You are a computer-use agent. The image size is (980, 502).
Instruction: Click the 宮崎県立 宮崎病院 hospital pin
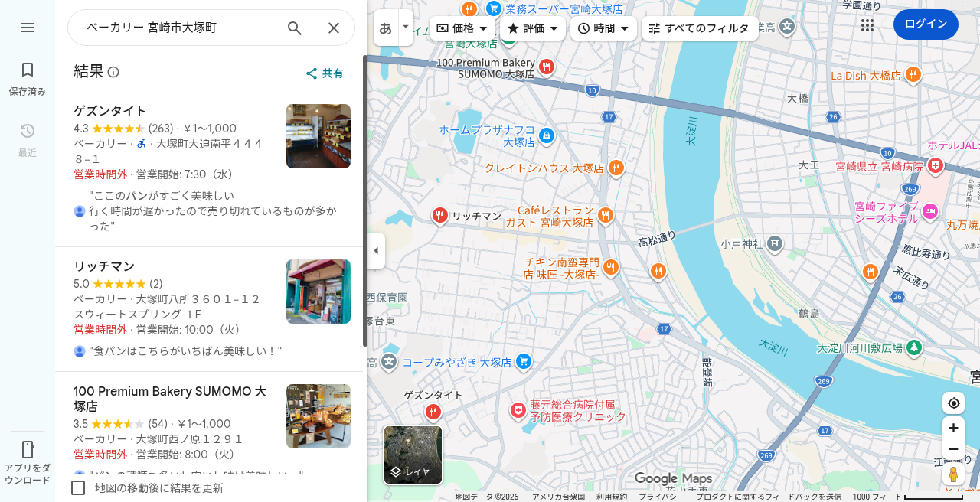(x=936, y=166)
